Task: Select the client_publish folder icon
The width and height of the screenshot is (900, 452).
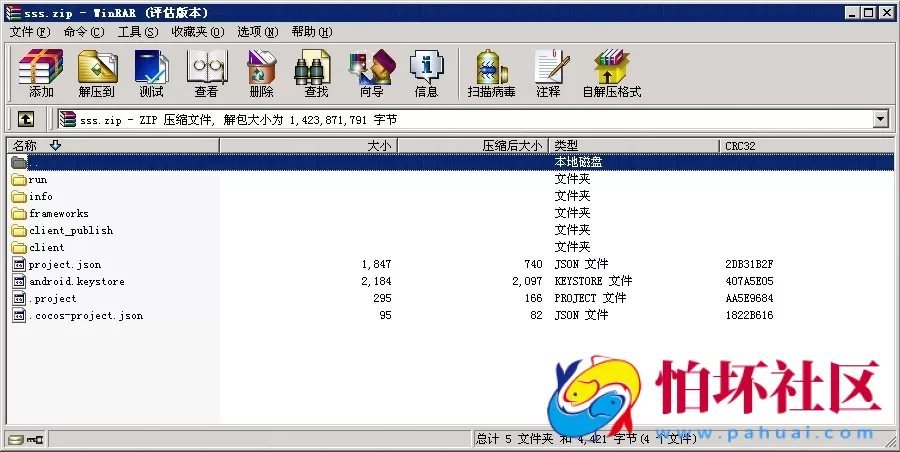Action: 19,230
